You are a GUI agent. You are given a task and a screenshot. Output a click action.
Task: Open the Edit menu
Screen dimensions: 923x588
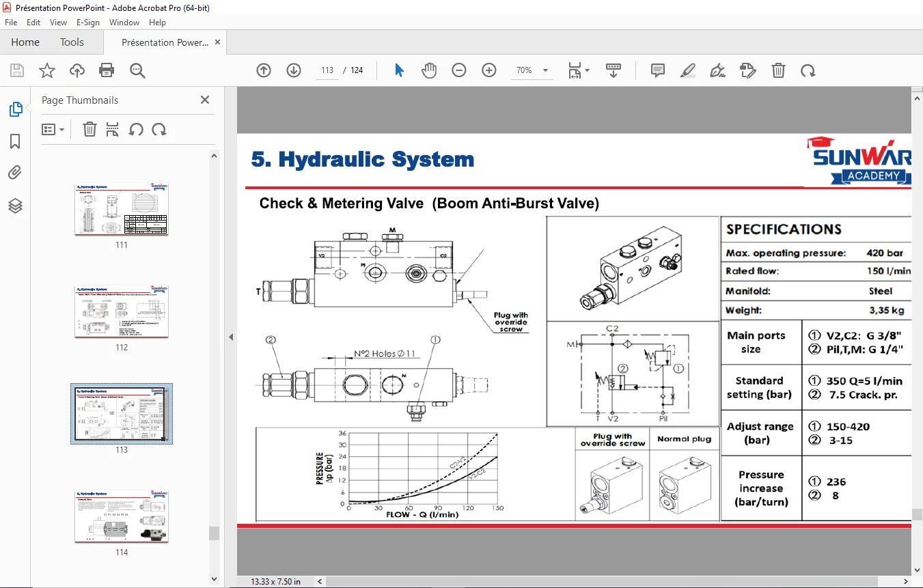[33, 23]
